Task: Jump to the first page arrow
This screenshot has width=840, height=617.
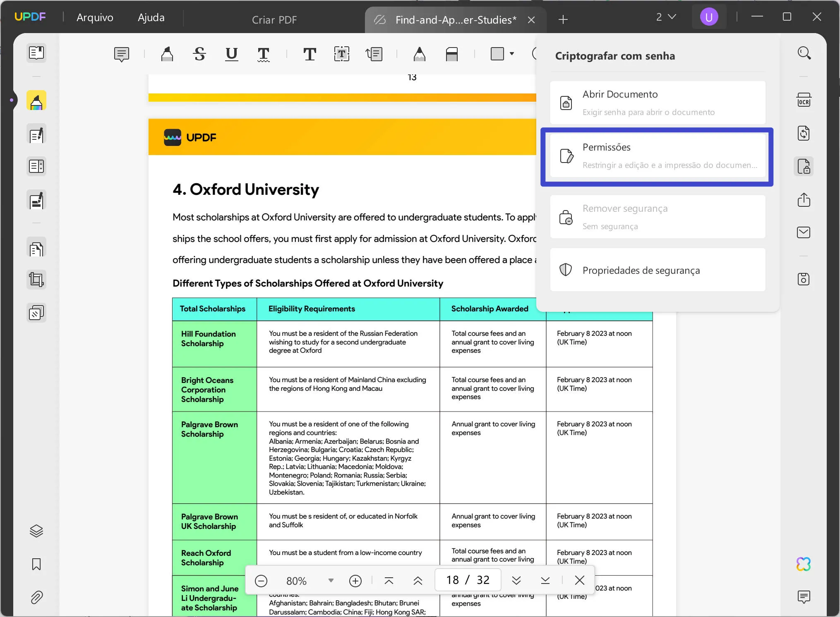Action: point(389,581)
